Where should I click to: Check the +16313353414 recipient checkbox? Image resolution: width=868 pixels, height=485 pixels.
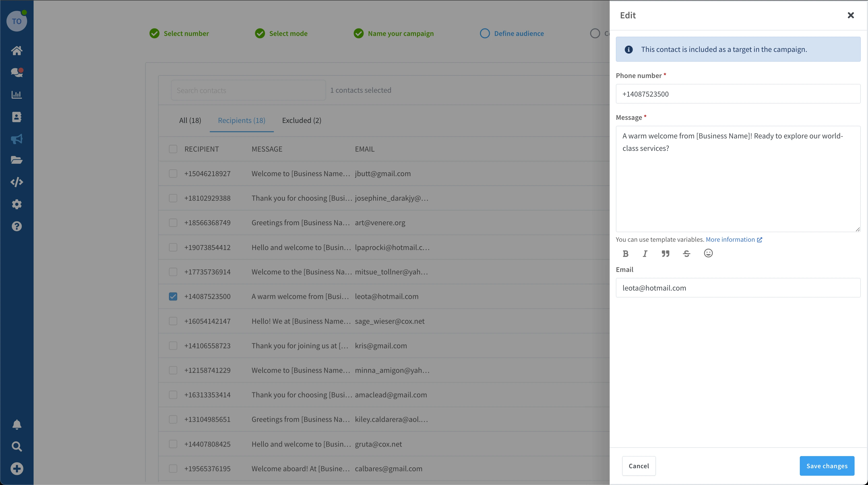click(x=173, y=395)
